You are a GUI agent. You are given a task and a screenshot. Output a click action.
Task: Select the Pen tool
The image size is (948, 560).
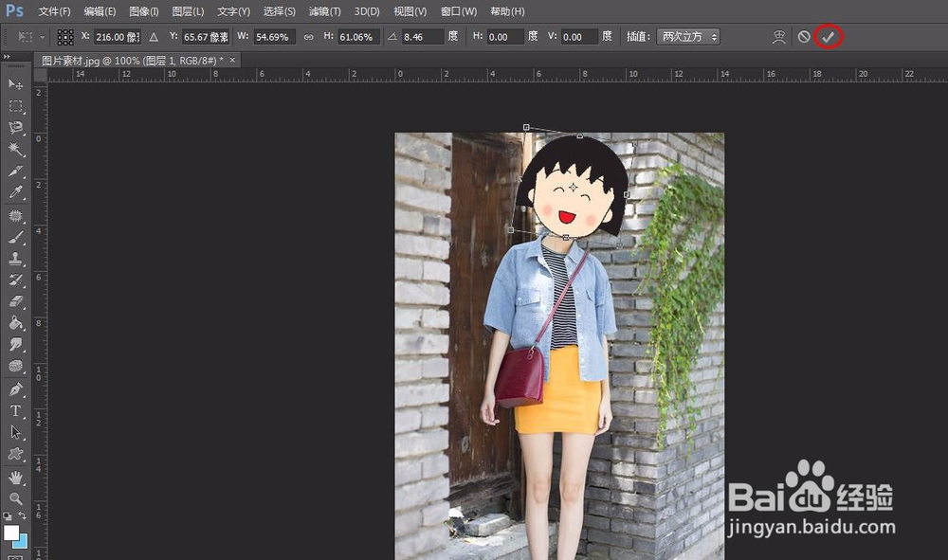click(x=16, y=389)
